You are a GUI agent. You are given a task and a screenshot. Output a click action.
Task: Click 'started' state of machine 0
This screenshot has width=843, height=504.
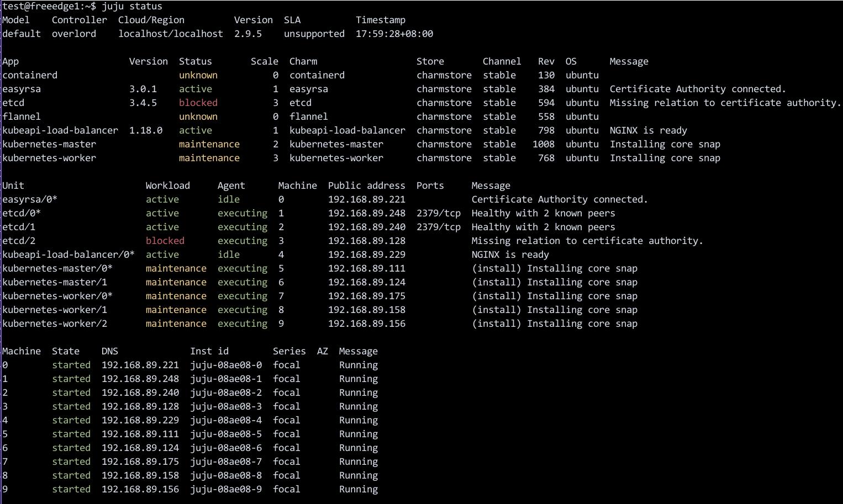tap(71, 365)
